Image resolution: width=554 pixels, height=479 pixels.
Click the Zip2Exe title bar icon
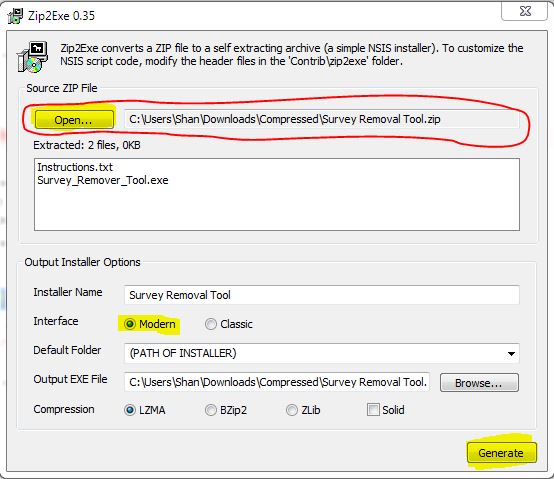coord(15,16)
